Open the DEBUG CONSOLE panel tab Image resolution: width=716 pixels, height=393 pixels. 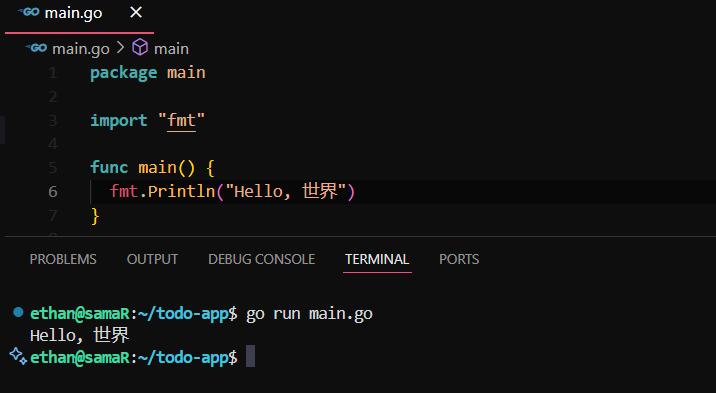click(x=262, y=259)
